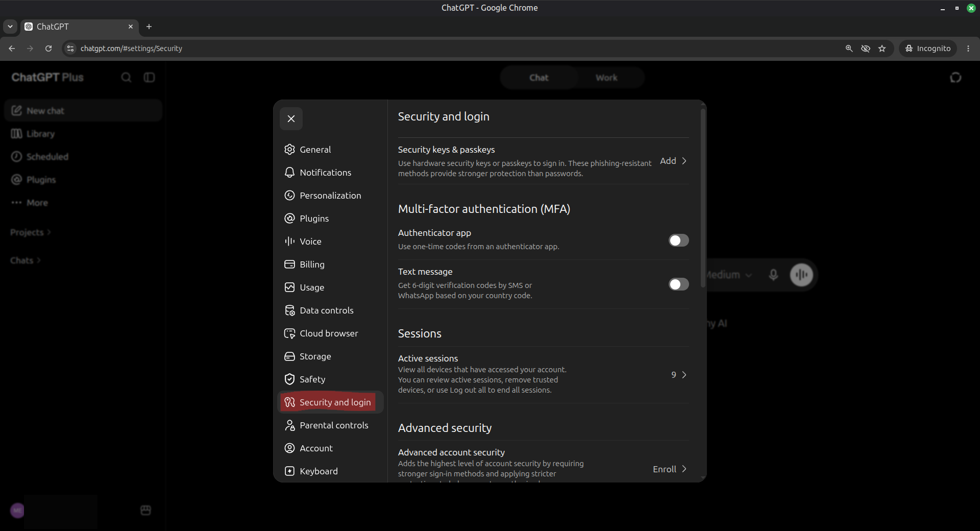This screenshot has width=980, height=531.
Task: Click the dimmed sidebar toggle icon
Action: coord(149,78)
